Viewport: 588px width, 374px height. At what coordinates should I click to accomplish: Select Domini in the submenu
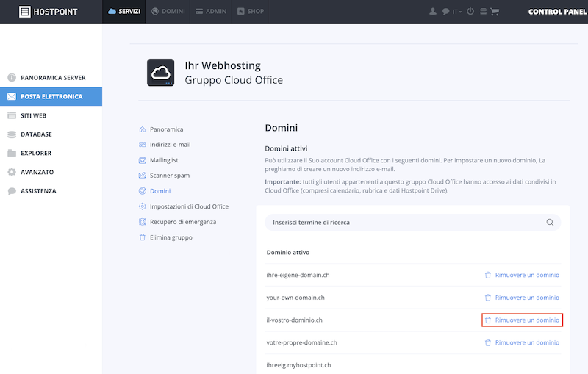pyautogui.click(x=160, y=191)
